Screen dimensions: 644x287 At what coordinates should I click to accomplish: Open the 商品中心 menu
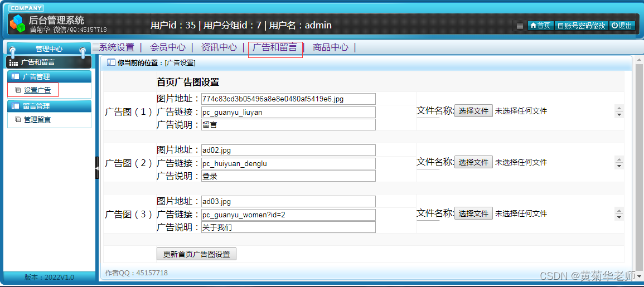[x=331, y=47]
